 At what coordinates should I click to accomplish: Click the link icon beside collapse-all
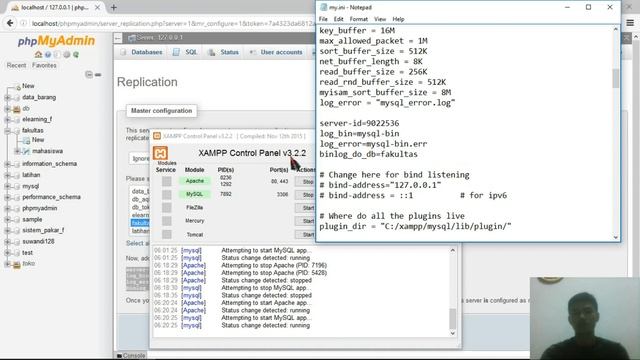(x=98, y=75)
